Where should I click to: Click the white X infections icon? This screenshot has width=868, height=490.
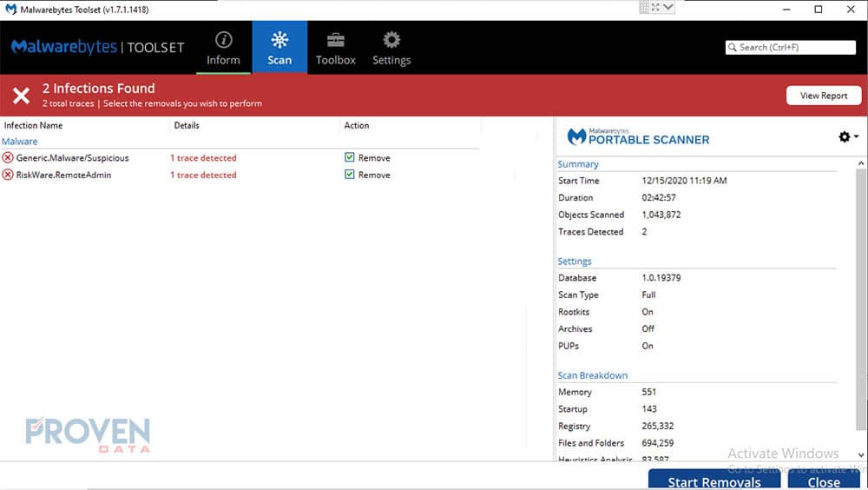(21, 96)
